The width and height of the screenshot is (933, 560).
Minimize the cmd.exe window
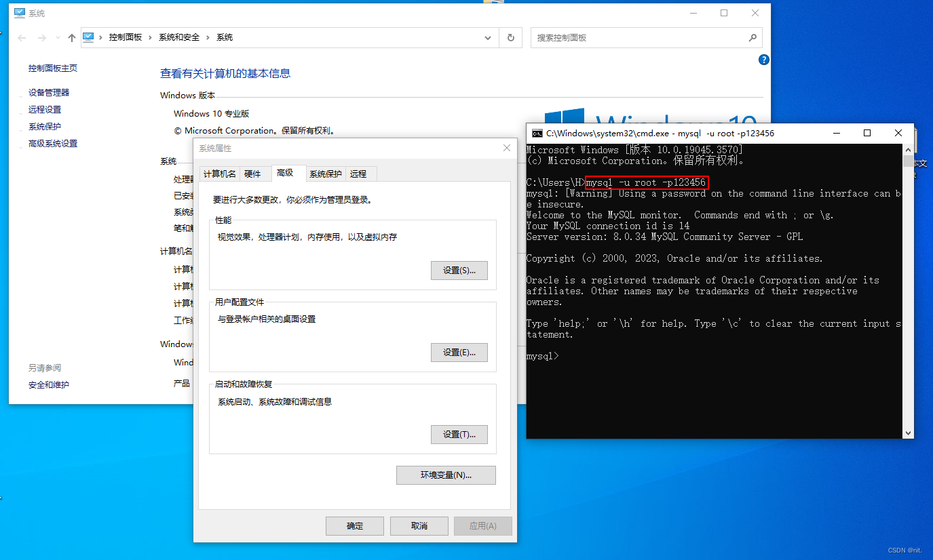point(836,134)
